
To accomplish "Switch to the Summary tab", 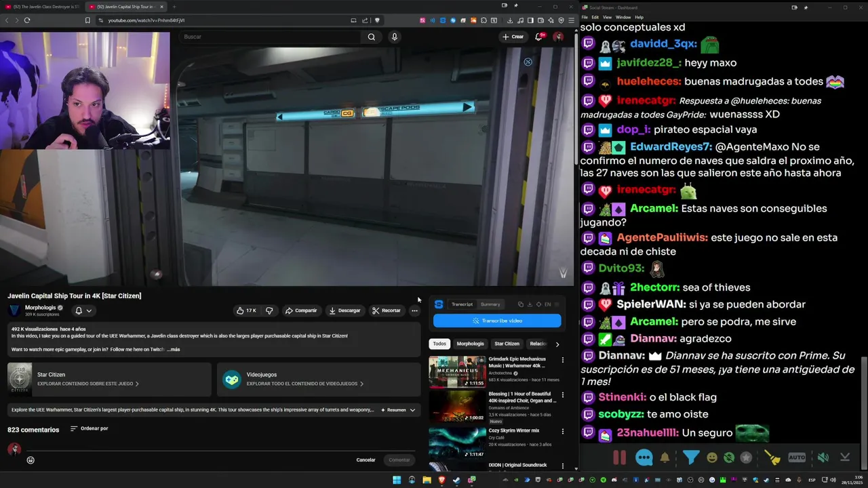I will pos(490,304).
